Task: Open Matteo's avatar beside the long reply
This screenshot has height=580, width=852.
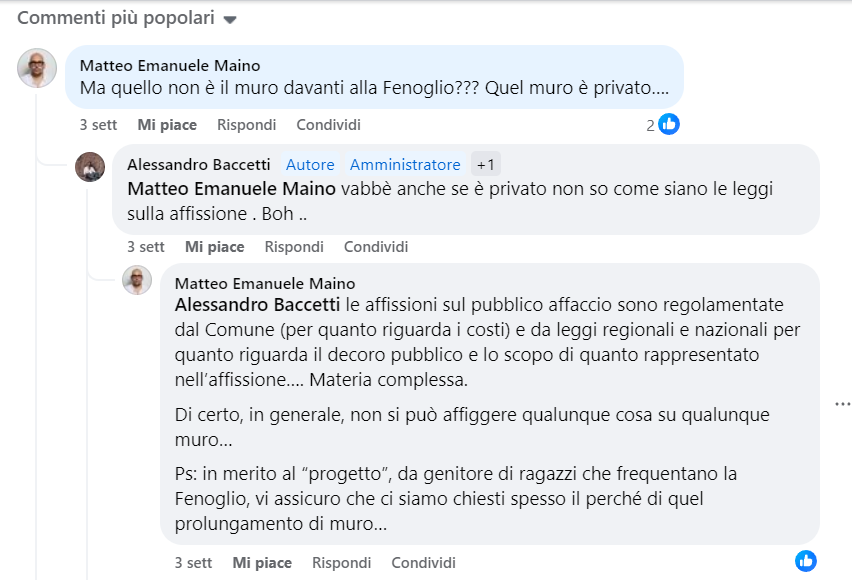Action: pyautogui.click(x=137, y=280)
